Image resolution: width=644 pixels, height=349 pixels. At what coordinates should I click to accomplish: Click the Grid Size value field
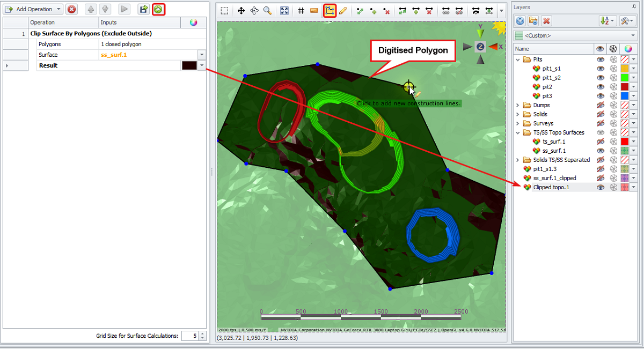tap(189, 336)
